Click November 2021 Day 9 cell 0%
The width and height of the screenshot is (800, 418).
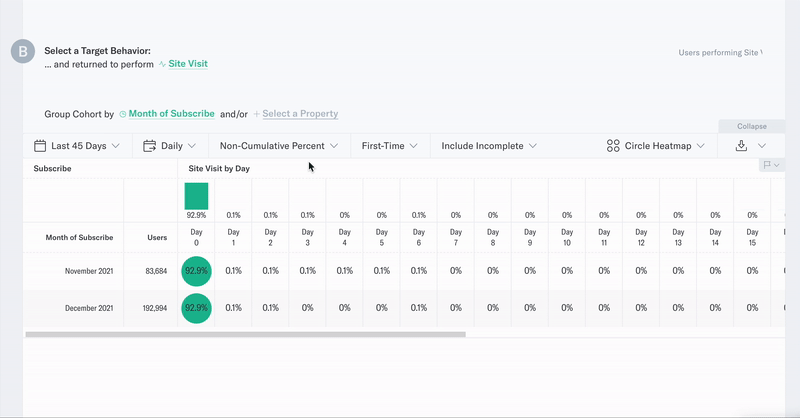coord(530,271)
